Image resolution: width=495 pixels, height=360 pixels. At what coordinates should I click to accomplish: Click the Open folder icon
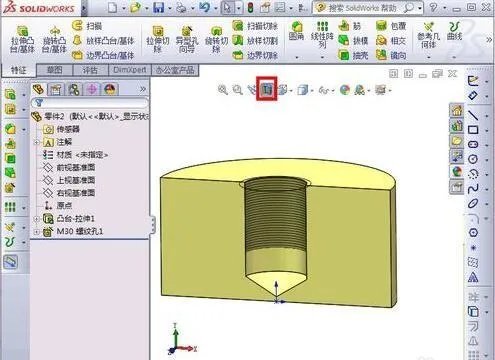pyautogui.click(x=135, y=8)
